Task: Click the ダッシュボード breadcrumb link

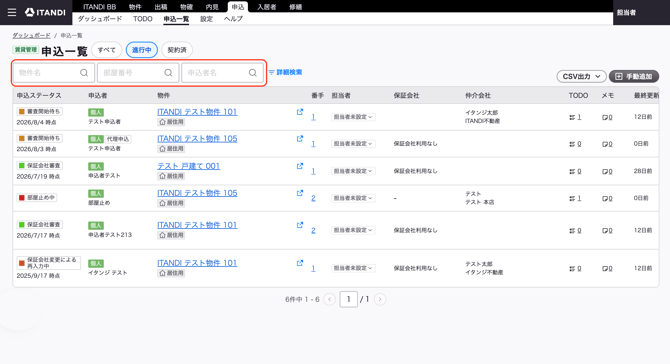Action: point(31,35)
